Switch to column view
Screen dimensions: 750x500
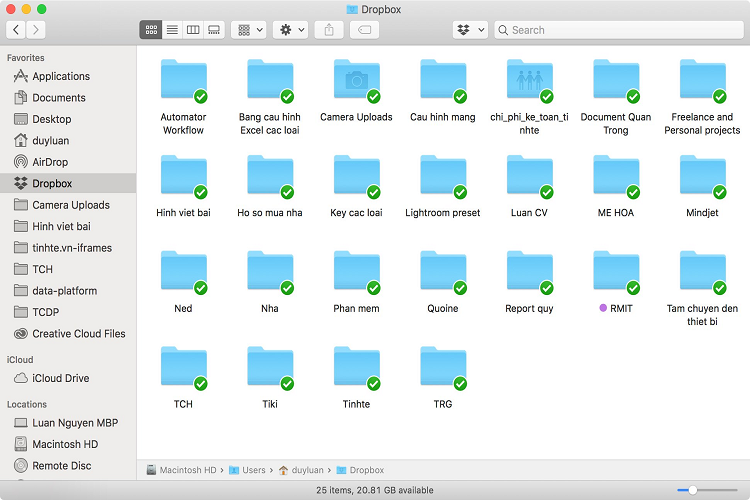pyautogui.click(x=193, y=30)
